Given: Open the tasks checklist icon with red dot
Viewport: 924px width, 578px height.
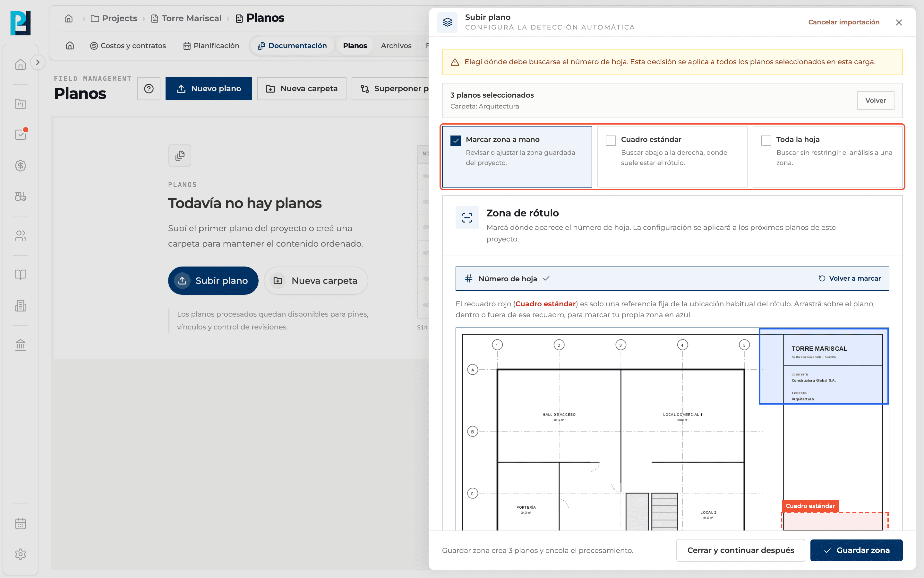Looking at the screenshot, I should [x=20, y=135].
